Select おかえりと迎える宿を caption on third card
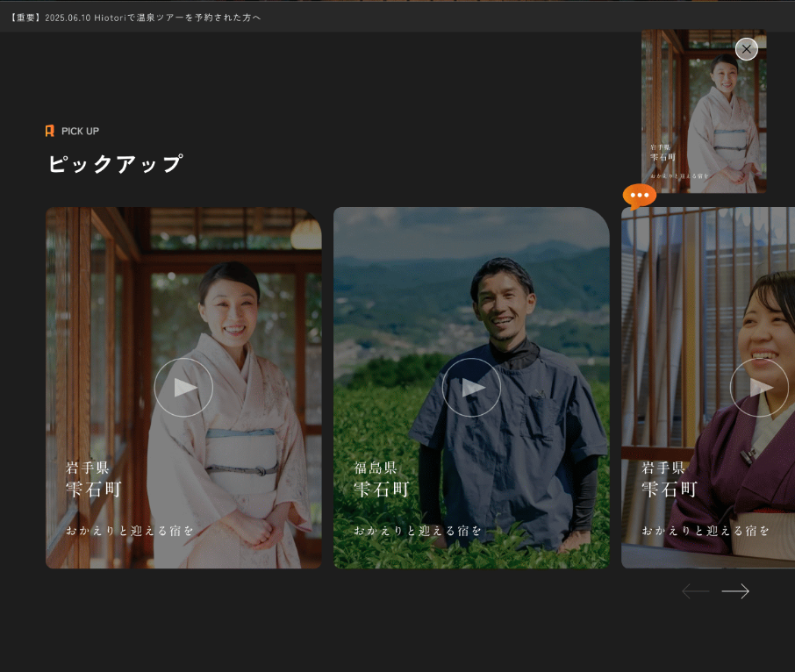 point(705,531)
